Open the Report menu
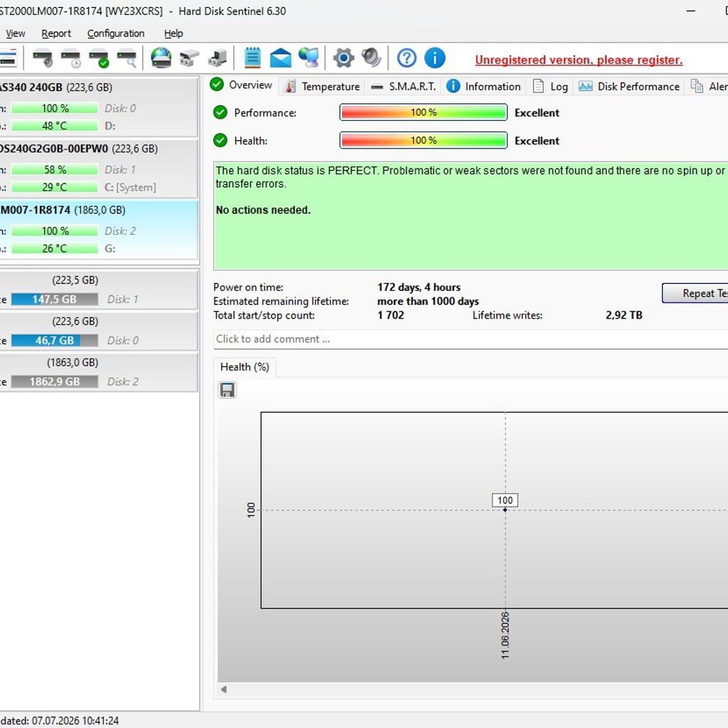 pyautogui.click(x=56, y=33)
